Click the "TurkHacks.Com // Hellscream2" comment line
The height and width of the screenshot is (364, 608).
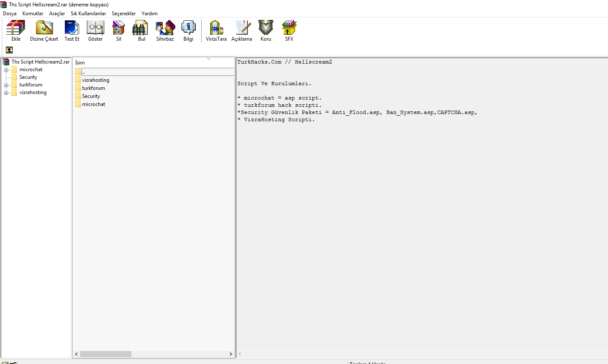[x=285, y=62]
